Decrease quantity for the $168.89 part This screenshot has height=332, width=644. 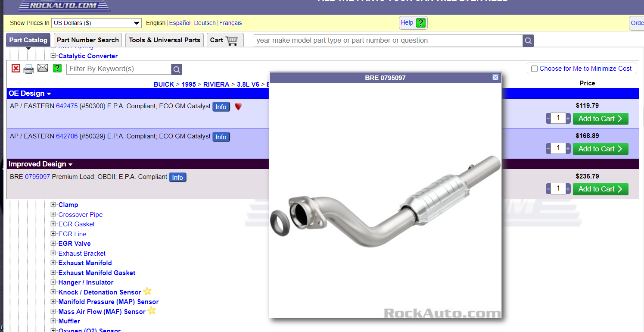pyautogui.click(x=548, y=148)
